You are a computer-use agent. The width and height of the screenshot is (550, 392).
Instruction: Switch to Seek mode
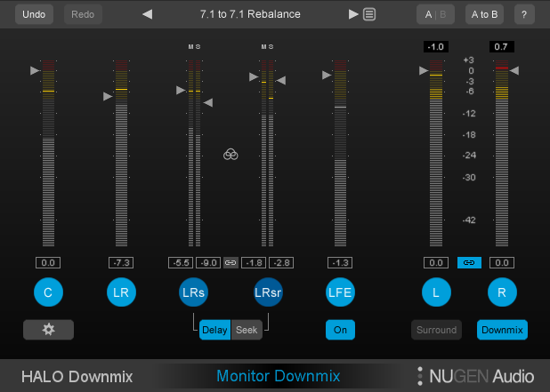click(x=247, y=330)
